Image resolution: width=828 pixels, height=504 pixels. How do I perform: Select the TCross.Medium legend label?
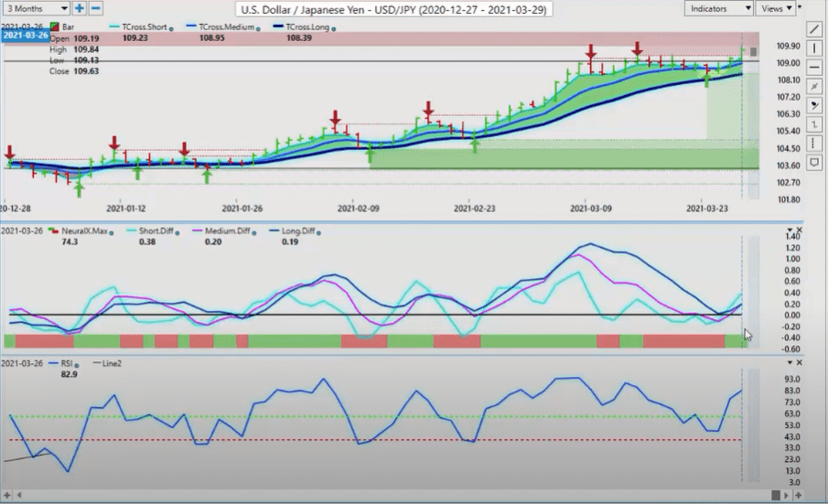click(x=226, y=27)
